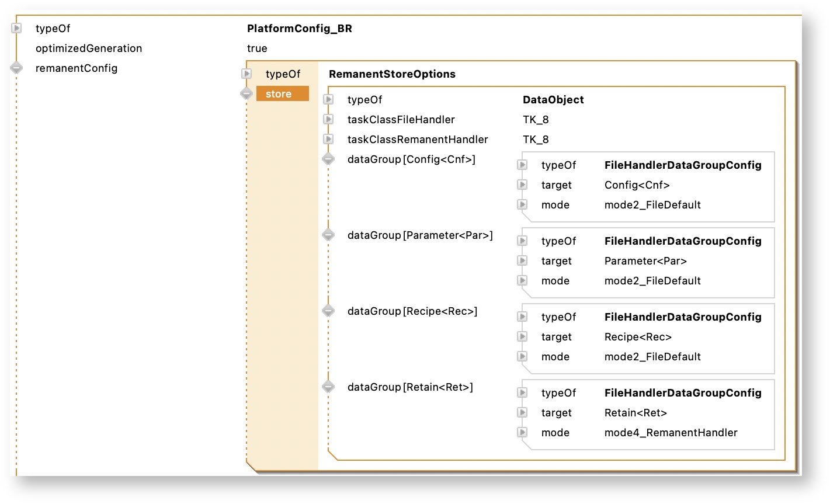This screenshot has width=830, height=504.
Task: Collapse dataGroup[Config<Cnf>] entry
Action: click(328, 159)
